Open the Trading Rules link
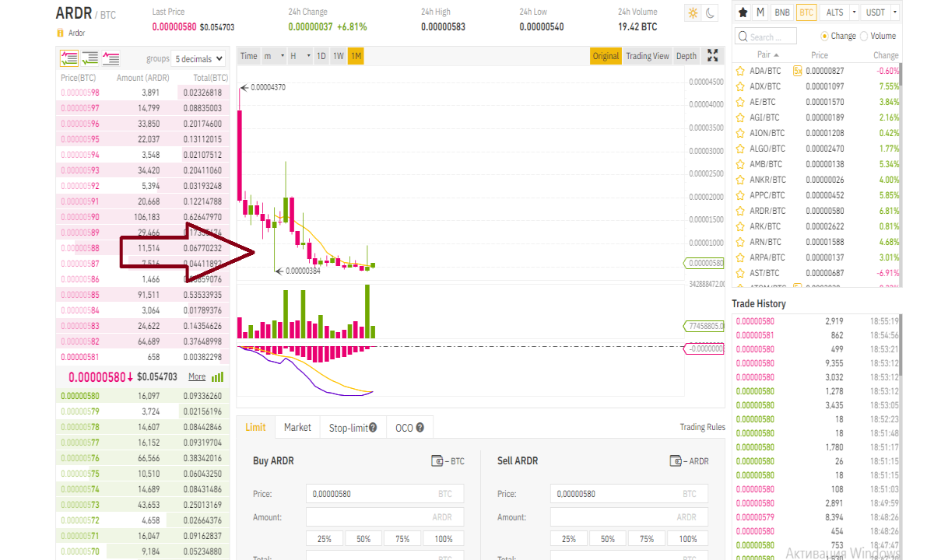Image resolution: width=934 pixels, height=560 pixels. click(x=702, y=427)
